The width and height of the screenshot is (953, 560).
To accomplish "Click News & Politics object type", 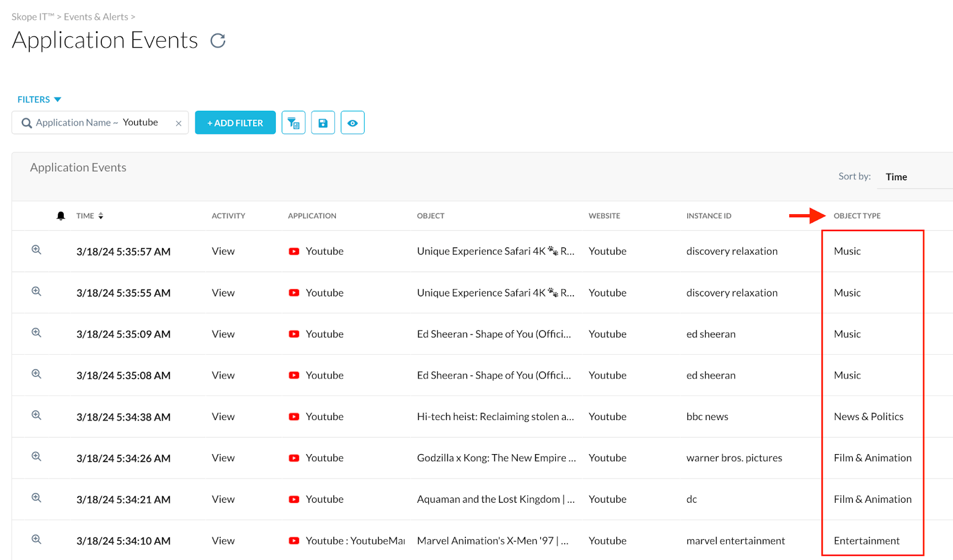I will tap(868, 417).
